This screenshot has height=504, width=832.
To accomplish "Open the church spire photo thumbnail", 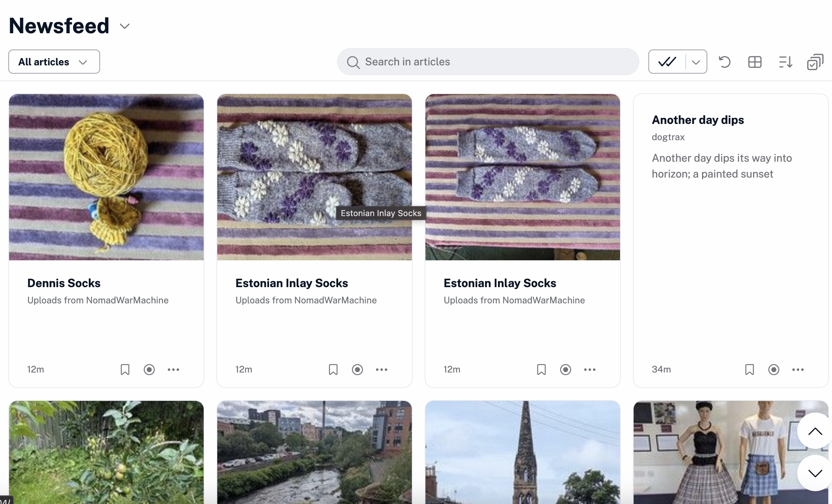I will pos(523,452).
